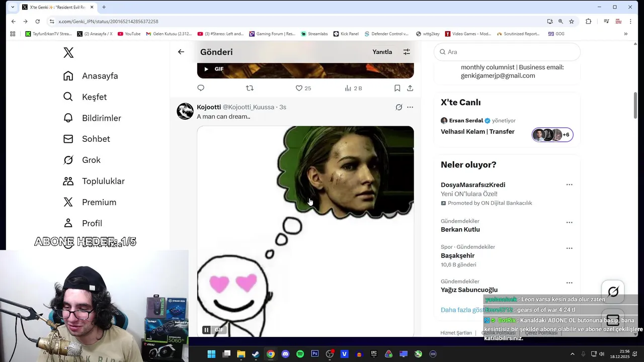Open Discord from the taskbar
The height and width of the screenshot is (362, 644).
(x=285, y=354)
